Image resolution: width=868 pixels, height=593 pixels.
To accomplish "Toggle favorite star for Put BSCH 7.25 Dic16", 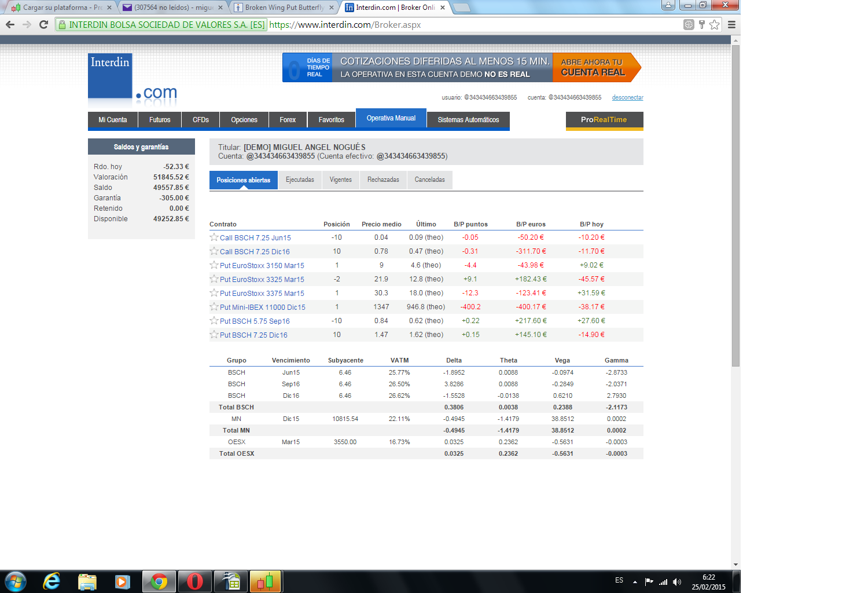I will (214, 334).
